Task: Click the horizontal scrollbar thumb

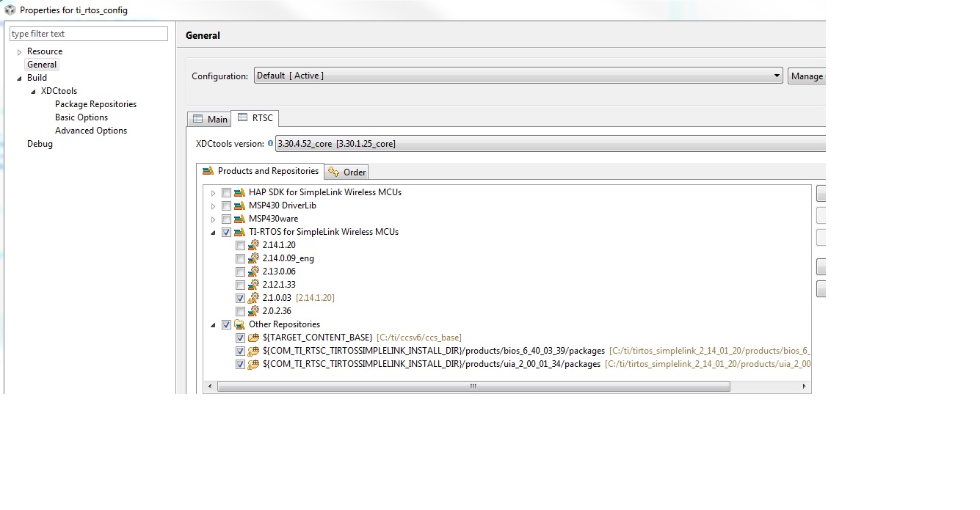Action: pyautogui.click(x=473, y=386)
